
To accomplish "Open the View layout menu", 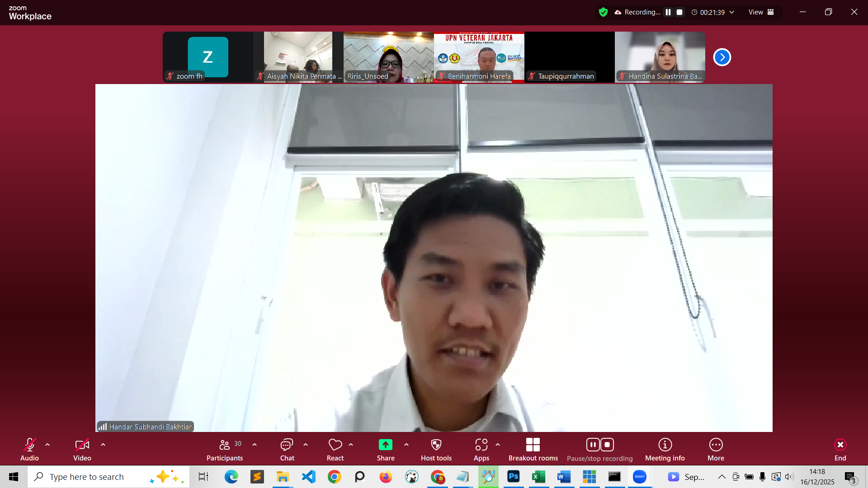I will (x=761, y=12).
